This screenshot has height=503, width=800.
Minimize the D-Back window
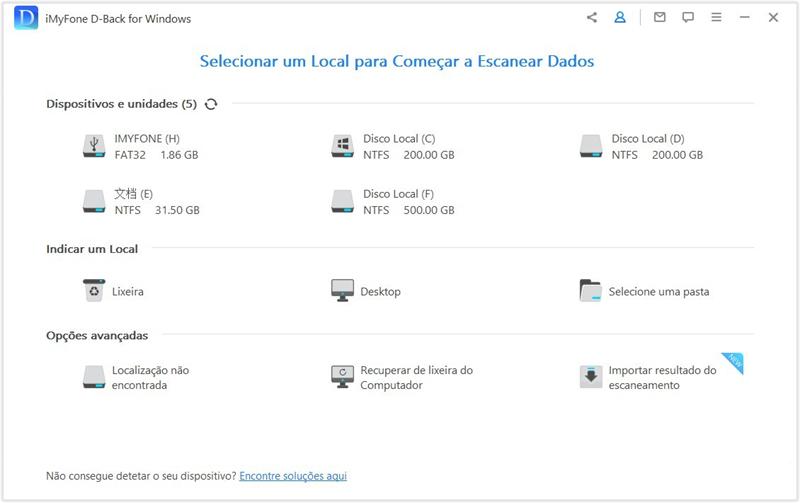(x=744, y=18)
